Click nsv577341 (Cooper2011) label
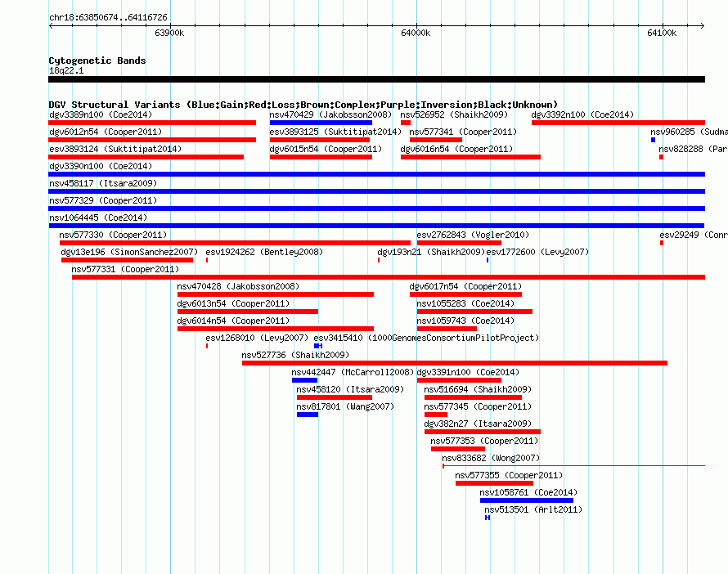 [x=463, y=132]
